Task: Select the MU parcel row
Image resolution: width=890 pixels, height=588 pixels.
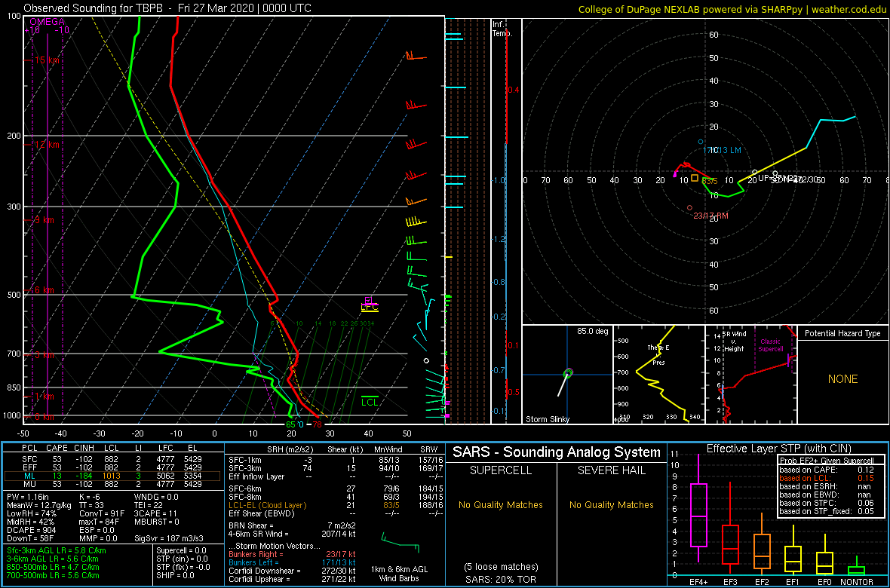Action: pyautogui.click(x=114, y=483)
